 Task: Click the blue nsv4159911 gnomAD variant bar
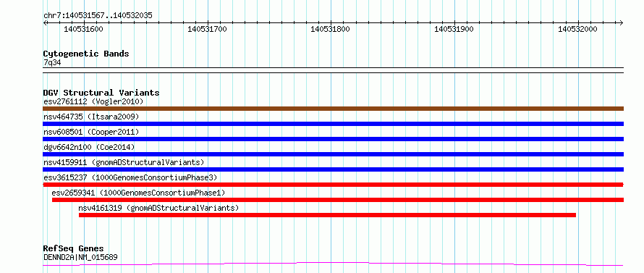[x=333, y=169]
